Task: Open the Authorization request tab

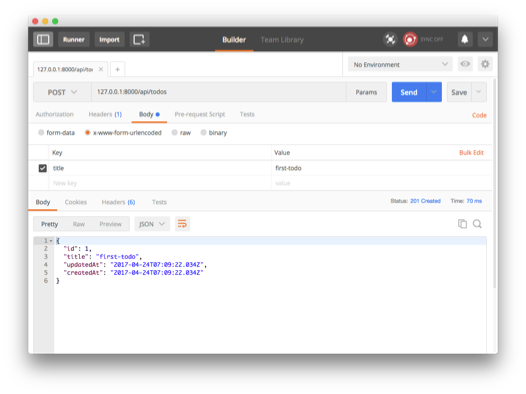Action: tap(55, 114)
